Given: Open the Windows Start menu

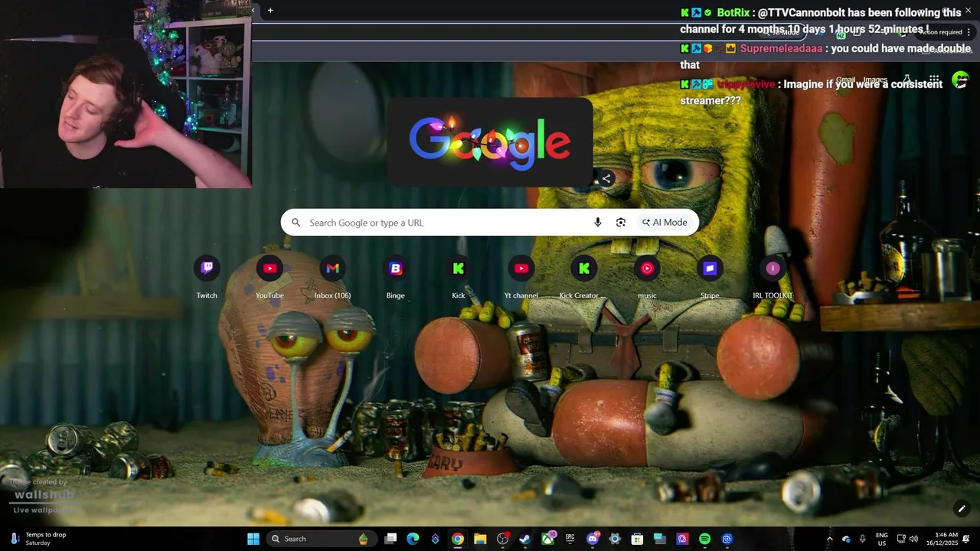Looking at the screenshot, I should pyautogui.click(x=253, y=539).
